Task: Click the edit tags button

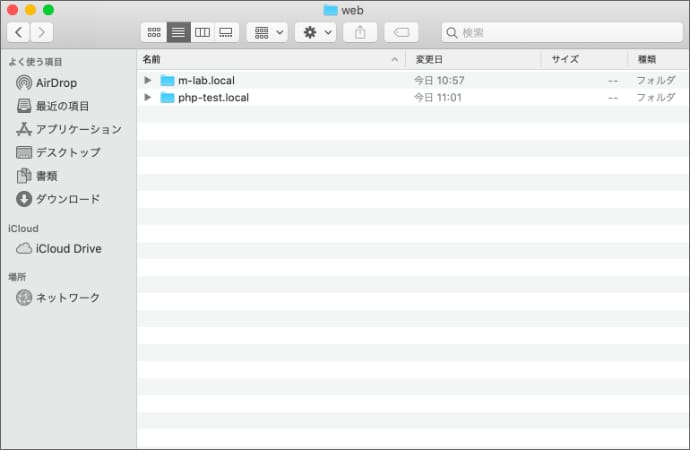Action: 401,33
